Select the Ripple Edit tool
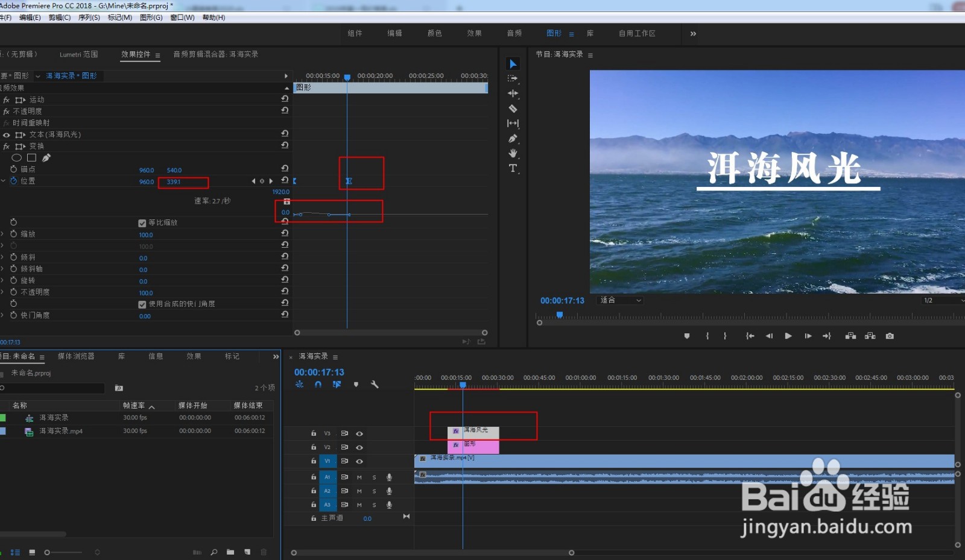 pos(513,93)
